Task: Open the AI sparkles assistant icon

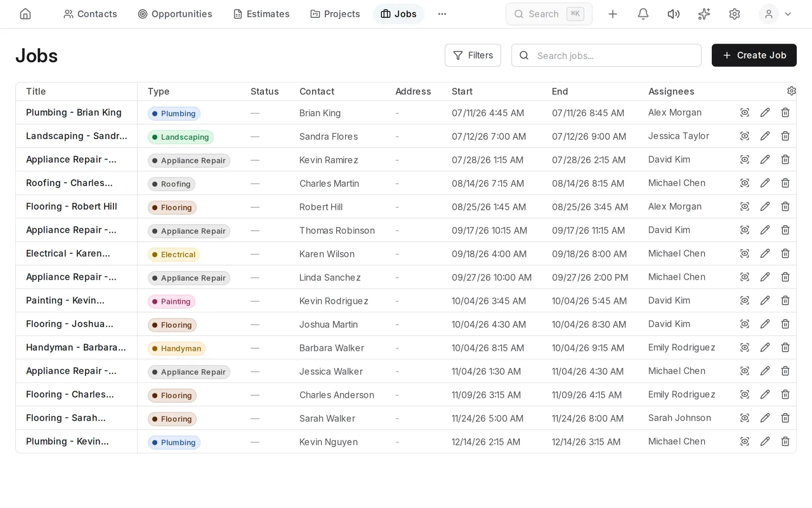Action: click(704, 14)
